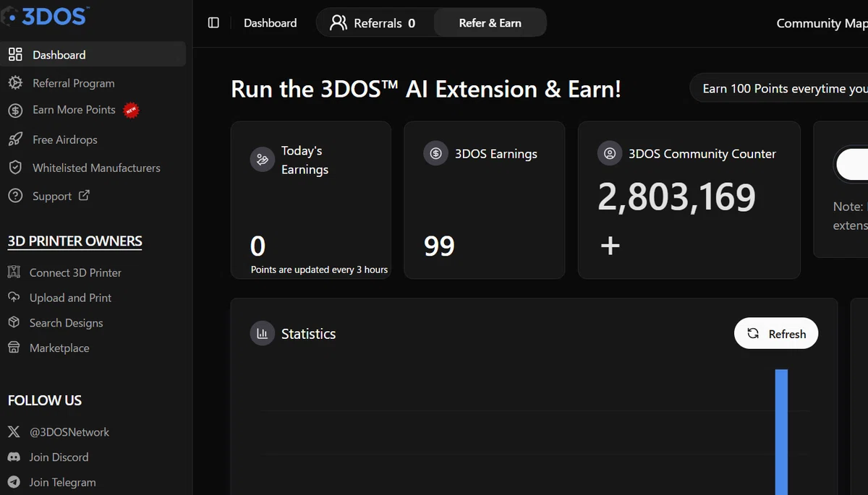
Task: Click the 3DOS logo in the sidebar
Action: [45, 14]
